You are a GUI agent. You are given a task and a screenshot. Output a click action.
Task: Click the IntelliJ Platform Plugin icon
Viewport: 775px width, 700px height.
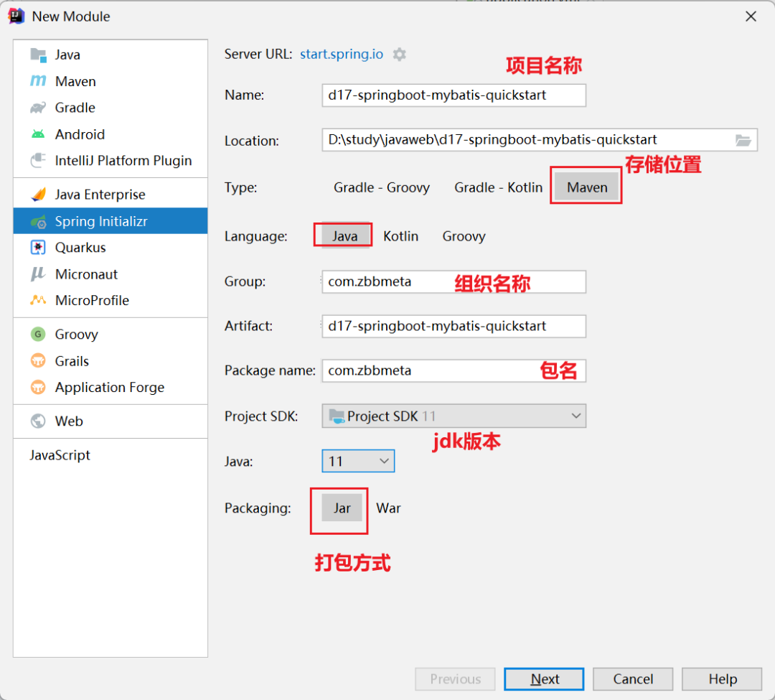pyautogui.click(x=38, y=161)
